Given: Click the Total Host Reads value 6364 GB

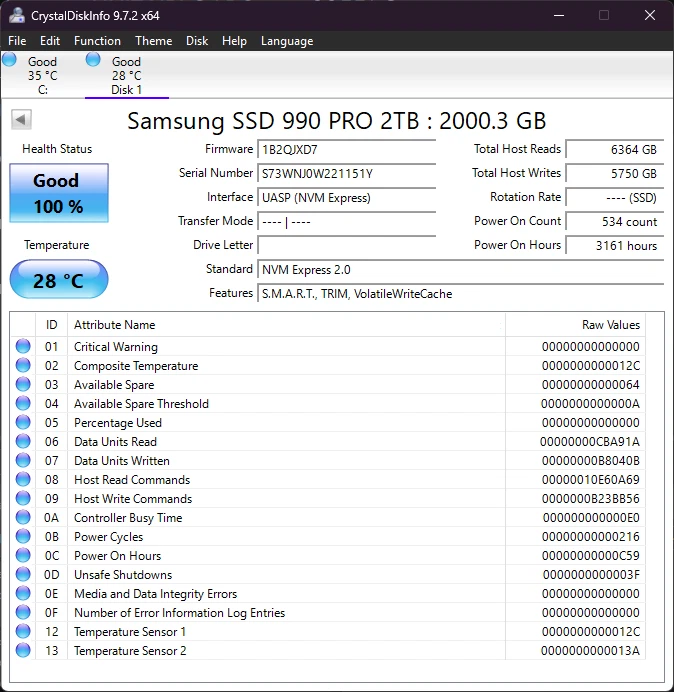Looking at the screenshot, I should pos(614,150).
